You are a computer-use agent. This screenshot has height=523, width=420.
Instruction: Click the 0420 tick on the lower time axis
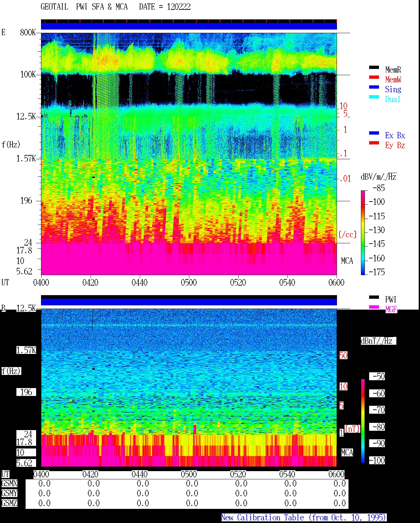click(x=90, y=474)
